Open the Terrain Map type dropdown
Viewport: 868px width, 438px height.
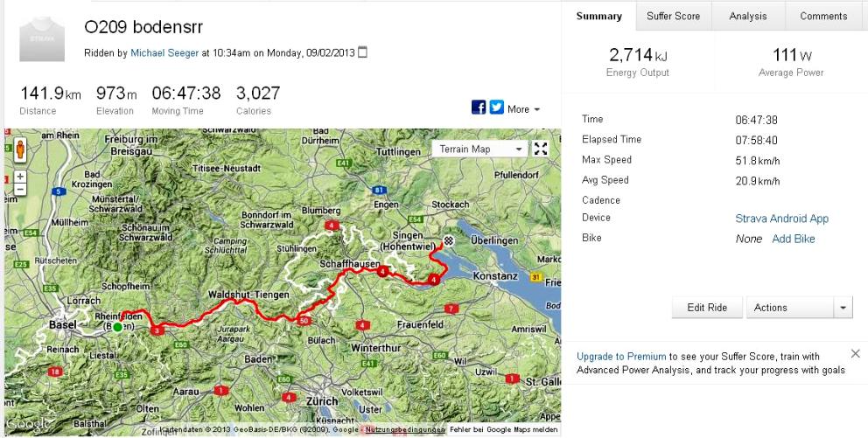[479, 149]
